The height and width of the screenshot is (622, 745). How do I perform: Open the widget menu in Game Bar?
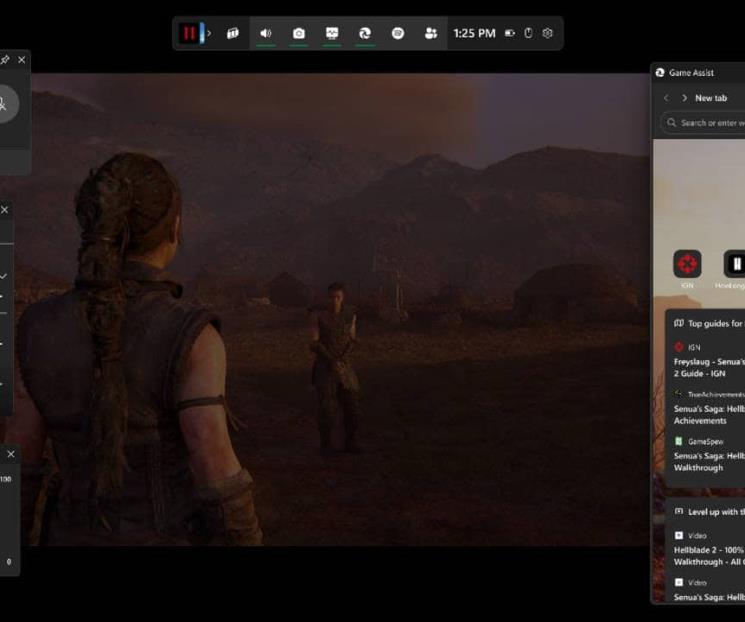[233, 33]
